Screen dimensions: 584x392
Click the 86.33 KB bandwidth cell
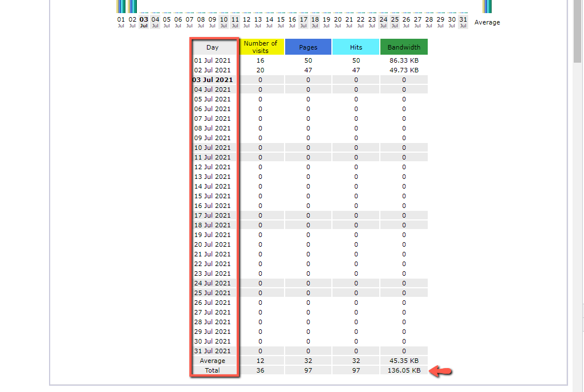click(x=404, y=60)
